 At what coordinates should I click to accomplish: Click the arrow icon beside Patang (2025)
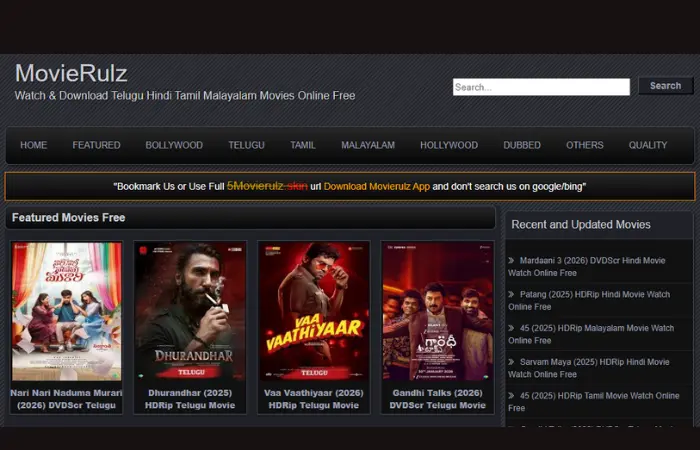512,295
